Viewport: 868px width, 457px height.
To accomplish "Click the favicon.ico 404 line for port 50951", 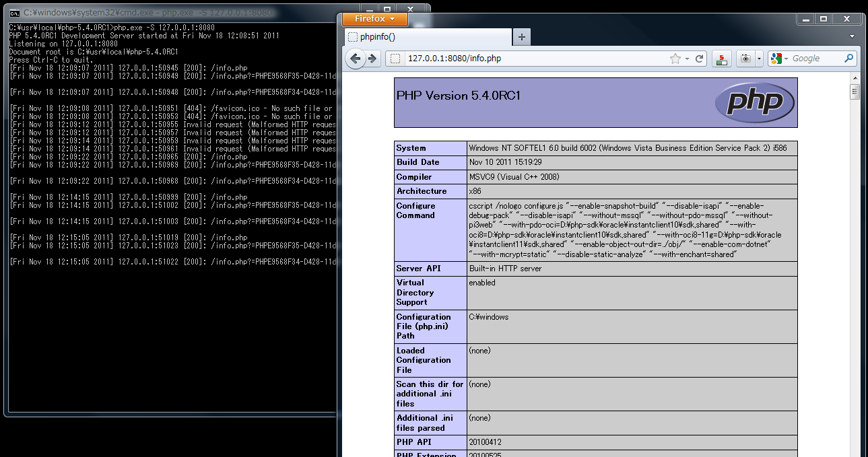I will pyautogui.click(x=172, y=108).
